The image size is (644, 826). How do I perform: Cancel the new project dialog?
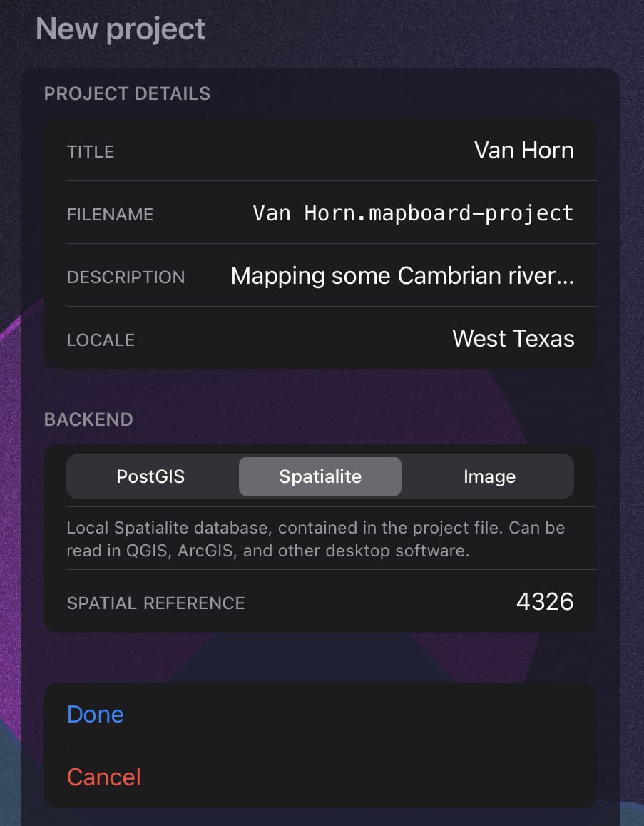pos(104,777)
